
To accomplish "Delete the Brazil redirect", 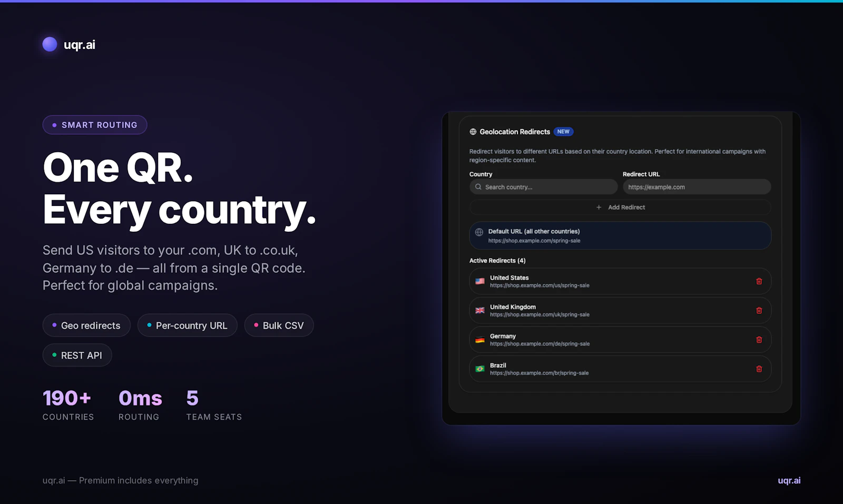I will tap(759, 369).
